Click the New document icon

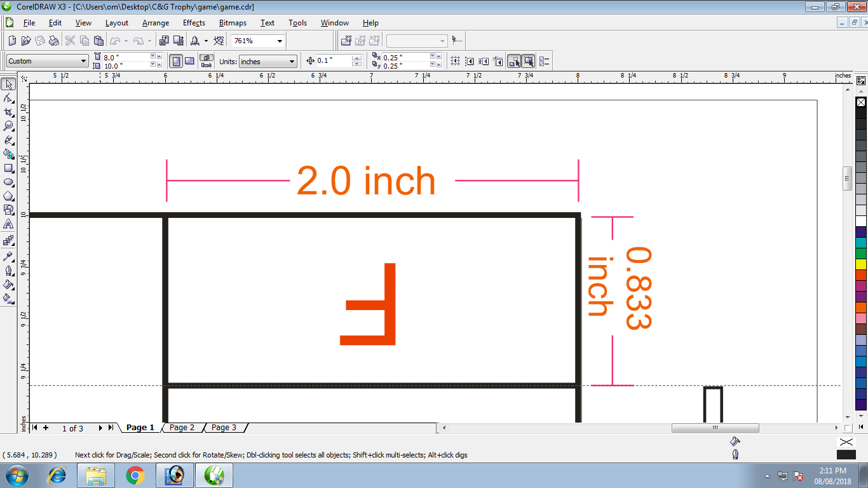pyautogui.click(x=12, y=41)
